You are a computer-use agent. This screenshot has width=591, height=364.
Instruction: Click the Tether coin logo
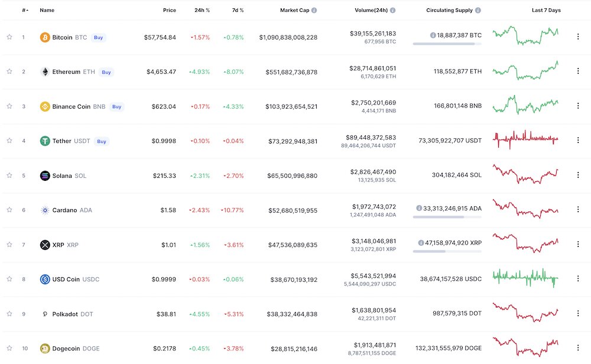coord(44,141)
